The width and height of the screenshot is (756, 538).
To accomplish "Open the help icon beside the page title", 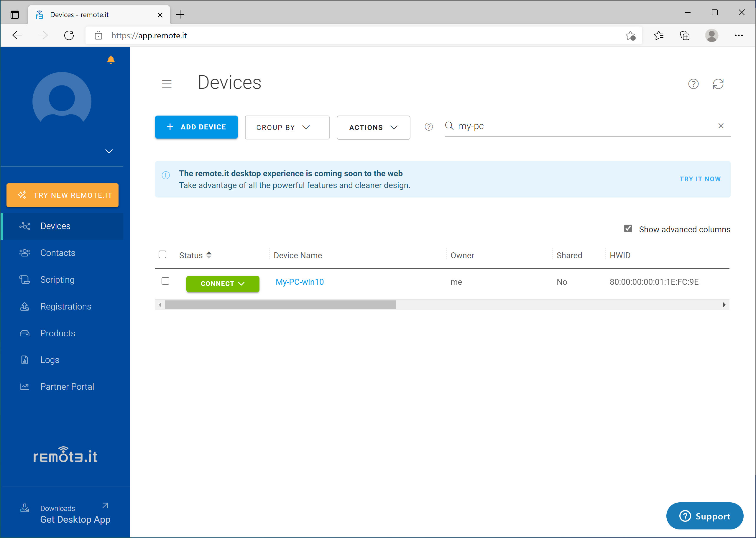I will pos(693,84).
